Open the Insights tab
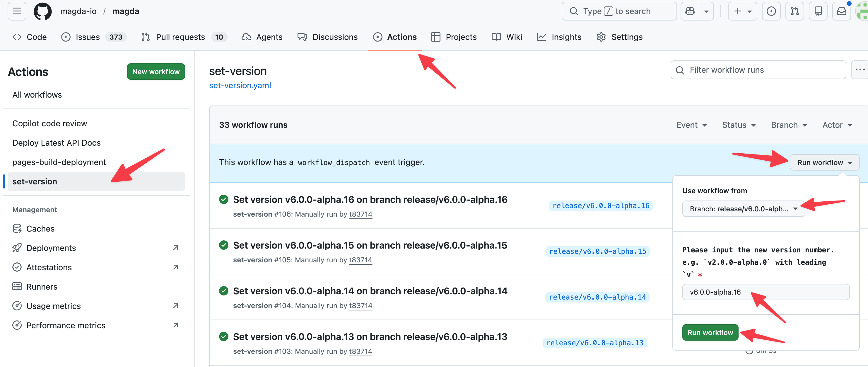This screenshot has height=367, width=868. (x=559, y=37)
